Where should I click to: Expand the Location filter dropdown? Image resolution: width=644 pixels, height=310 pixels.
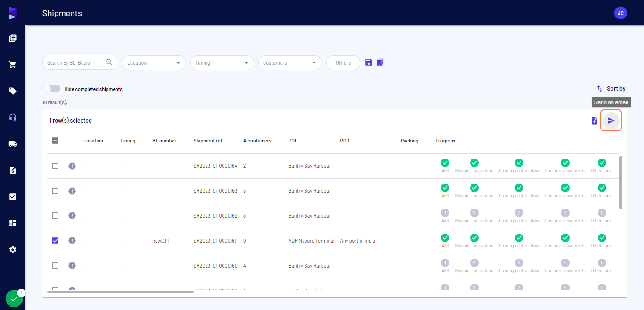point(154,63)
